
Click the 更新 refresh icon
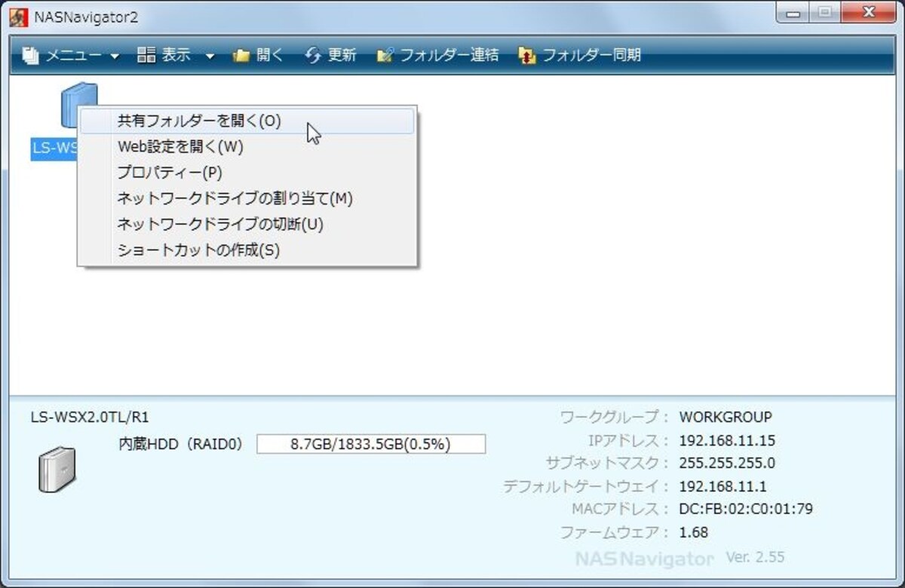313,55
